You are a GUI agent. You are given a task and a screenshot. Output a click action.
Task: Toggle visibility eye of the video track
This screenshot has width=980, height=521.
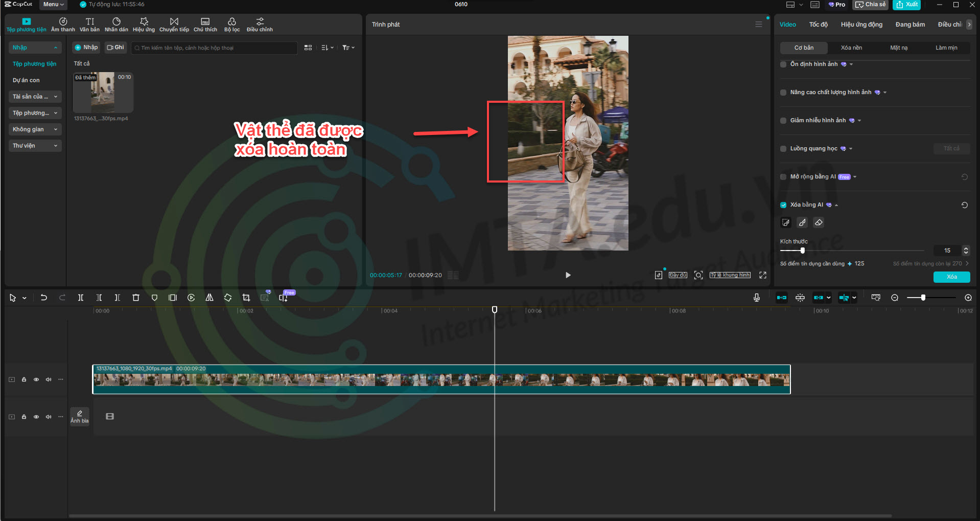click(36, 379)
